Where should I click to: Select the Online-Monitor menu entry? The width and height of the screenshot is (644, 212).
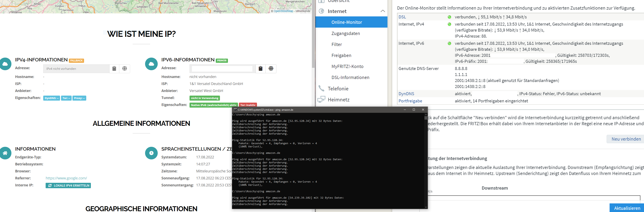point(351,22)
